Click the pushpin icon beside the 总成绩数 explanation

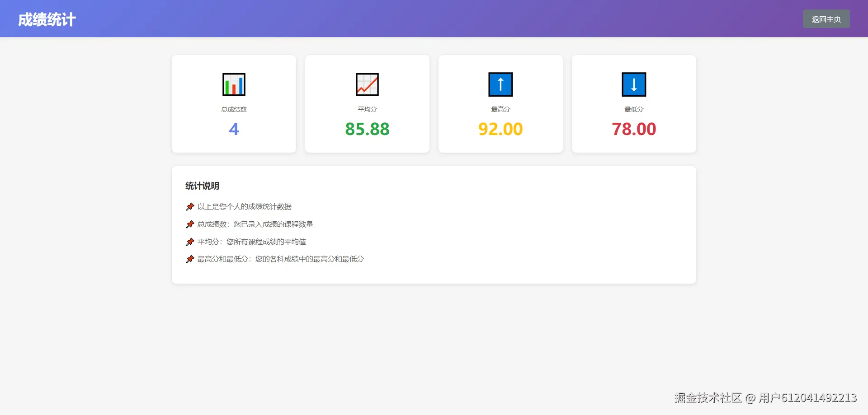[x=190, y=224]
